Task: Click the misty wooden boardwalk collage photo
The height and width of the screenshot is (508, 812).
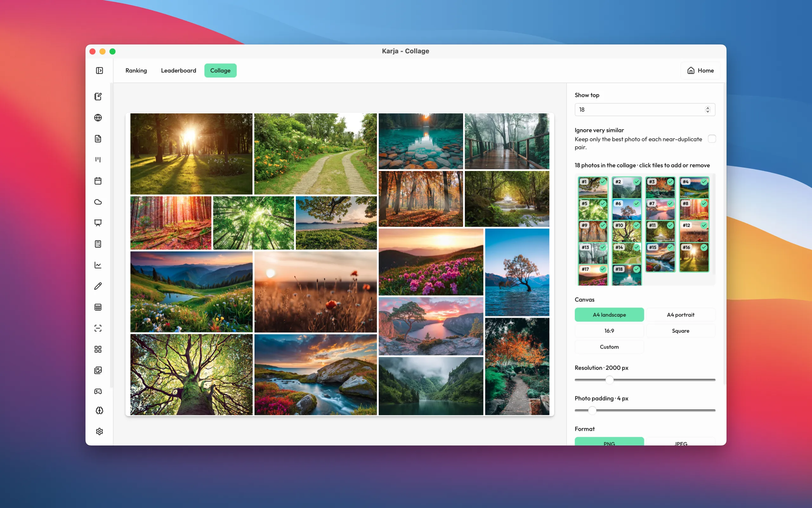Action: coord(507,141)
